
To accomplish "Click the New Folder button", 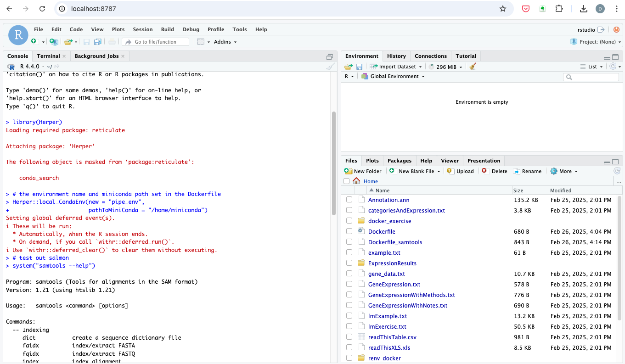I will click(363, 171).
